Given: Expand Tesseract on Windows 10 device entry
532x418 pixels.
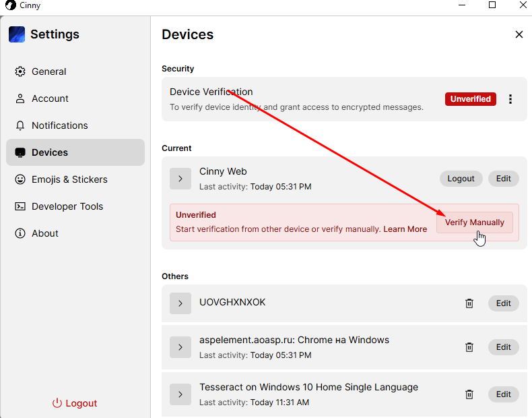Looking at the screenshot, I should pyautogui.click(x=180, y=394).
